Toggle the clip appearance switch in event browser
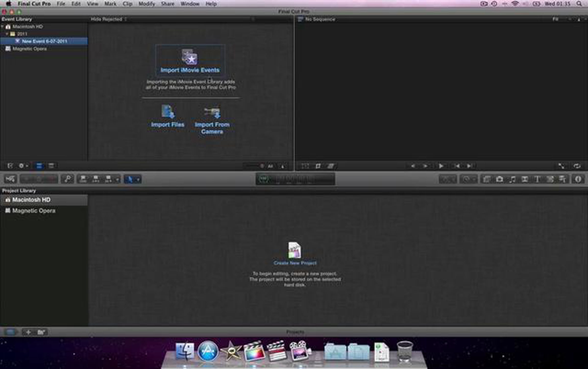The height and width of the screenshot is (369, 588). click(282, 166)
